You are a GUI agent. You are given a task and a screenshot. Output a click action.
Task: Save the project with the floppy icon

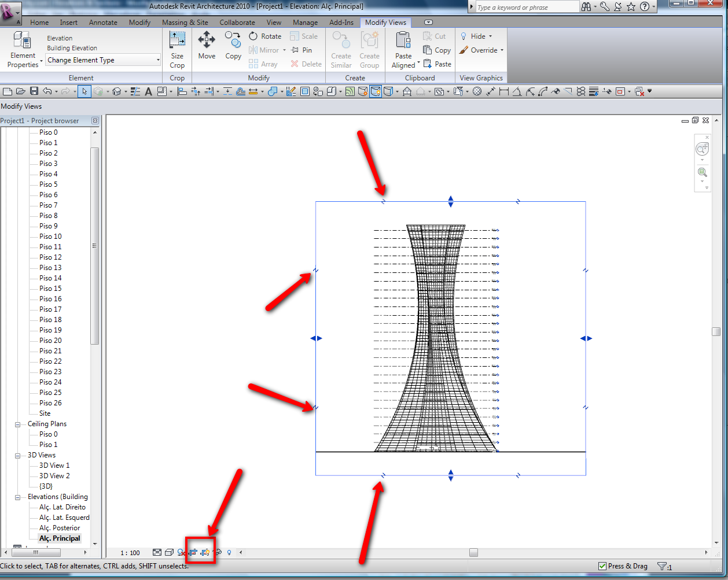coord(34,91)
